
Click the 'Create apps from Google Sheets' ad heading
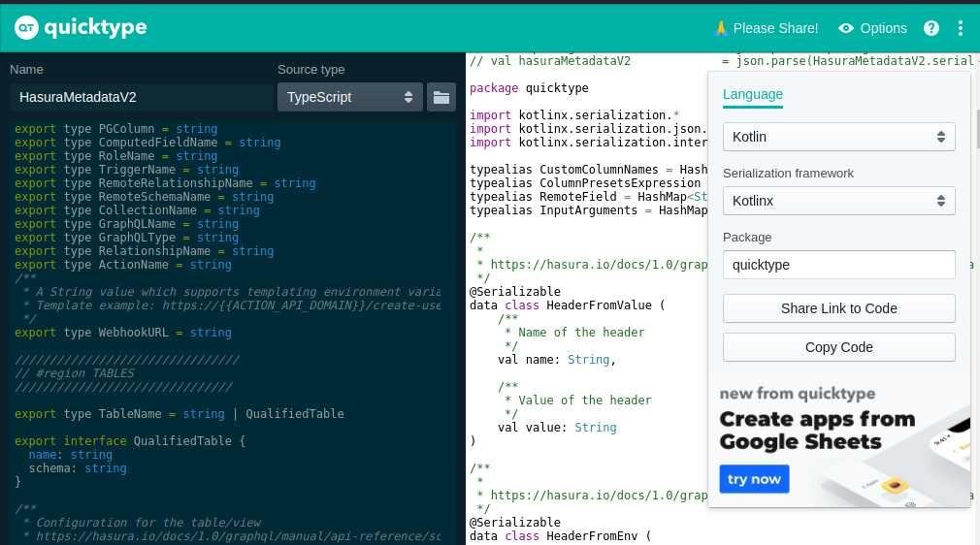coord(817,430)
